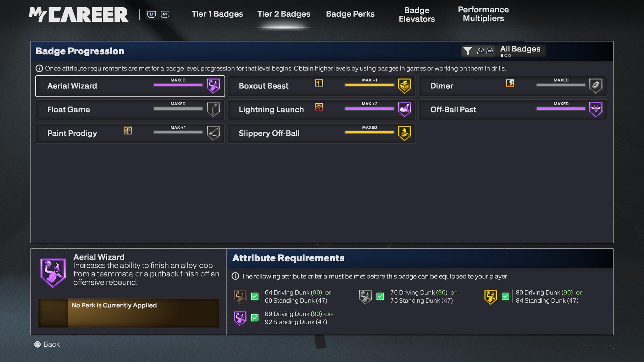The image size is (644, 362).
Task: Click the silver tier requirement checkbox
Action: point(380,296)
